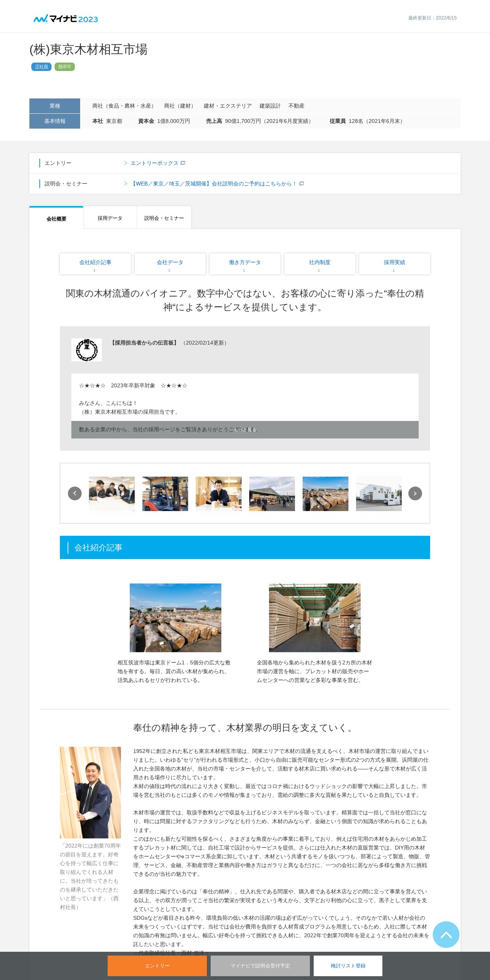Screen dimensions: 490x980
Task: Click the 検討リスト登録 button
Action: coord(348,965)
